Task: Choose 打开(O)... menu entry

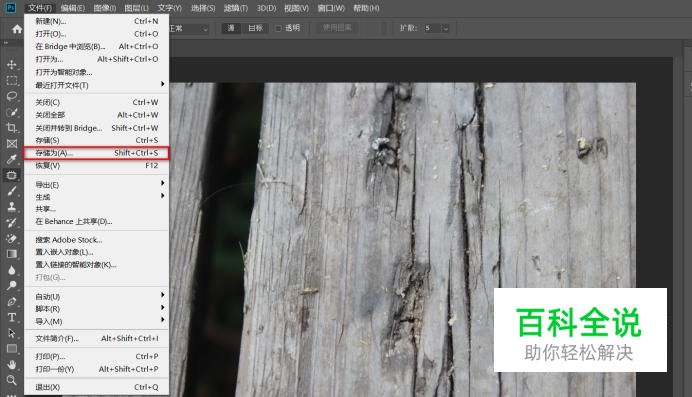Action: [x=96, y=34]
